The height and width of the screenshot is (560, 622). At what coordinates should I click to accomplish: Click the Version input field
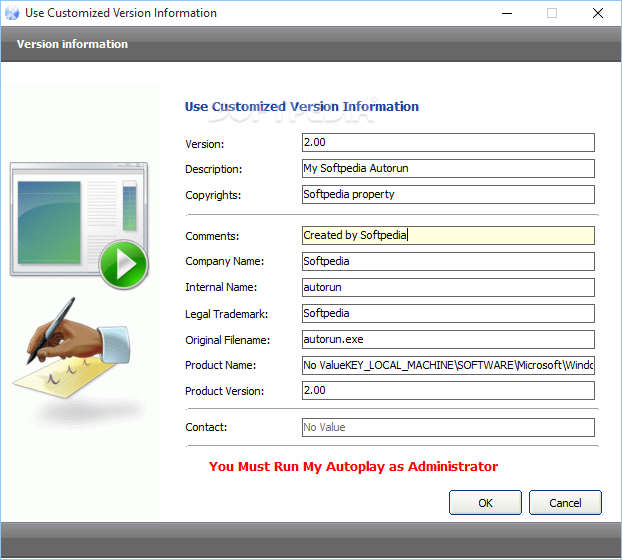pos(448,142)
